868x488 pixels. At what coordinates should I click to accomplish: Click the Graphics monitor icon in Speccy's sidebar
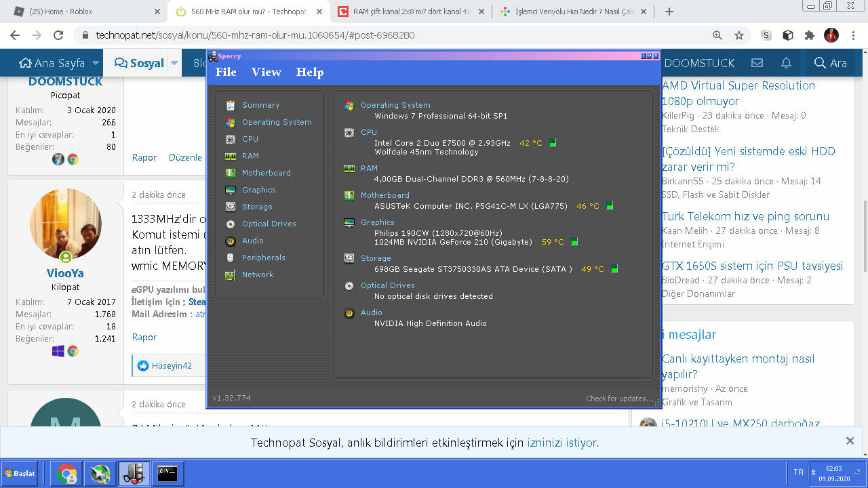click(x=231, y=190)
